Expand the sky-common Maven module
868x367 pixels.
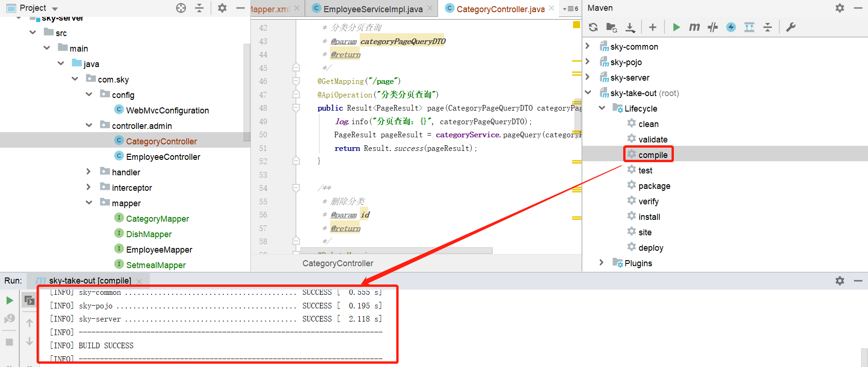click(x=588, y=46)
